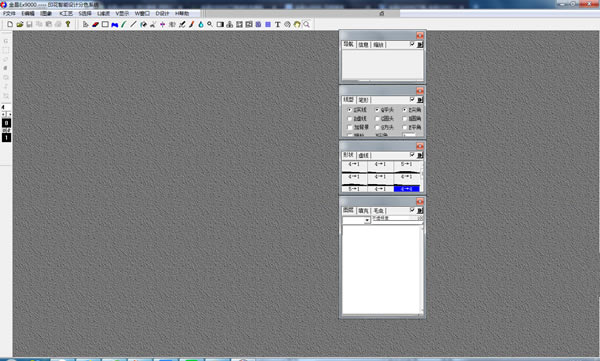Switch to the 信息 tab in navigation panel
Viewport: 600px width, 361px height.
click(363, 45)
